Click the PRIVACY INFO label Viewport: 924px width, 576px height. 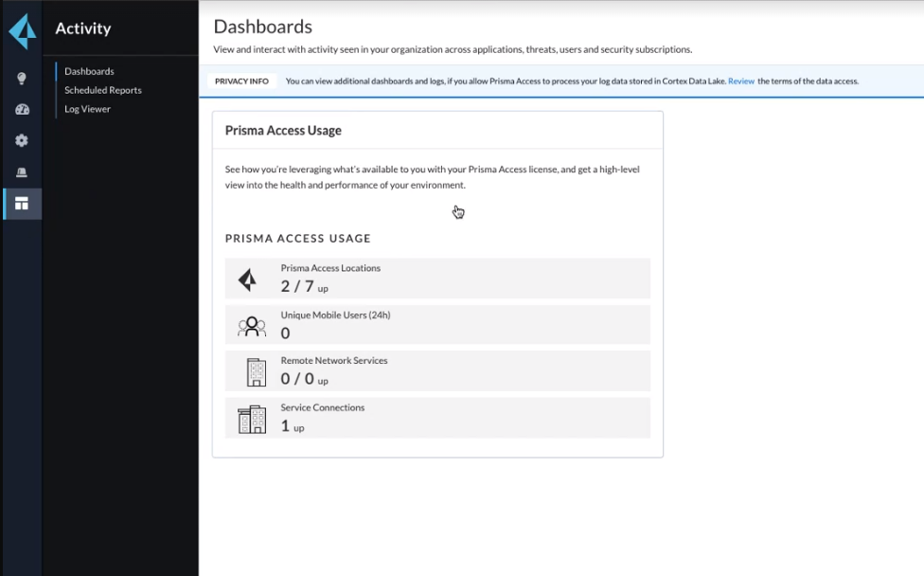pos(241,81)
